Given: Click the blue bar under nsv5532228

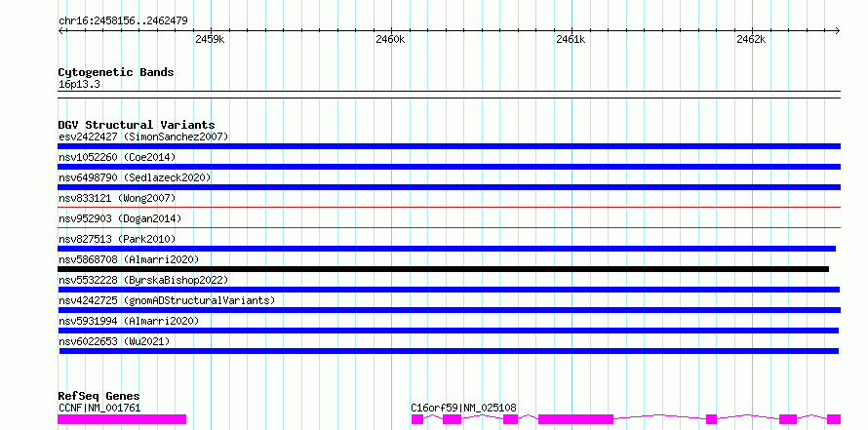Looking at the screenshot, I should tap(449, 290).
